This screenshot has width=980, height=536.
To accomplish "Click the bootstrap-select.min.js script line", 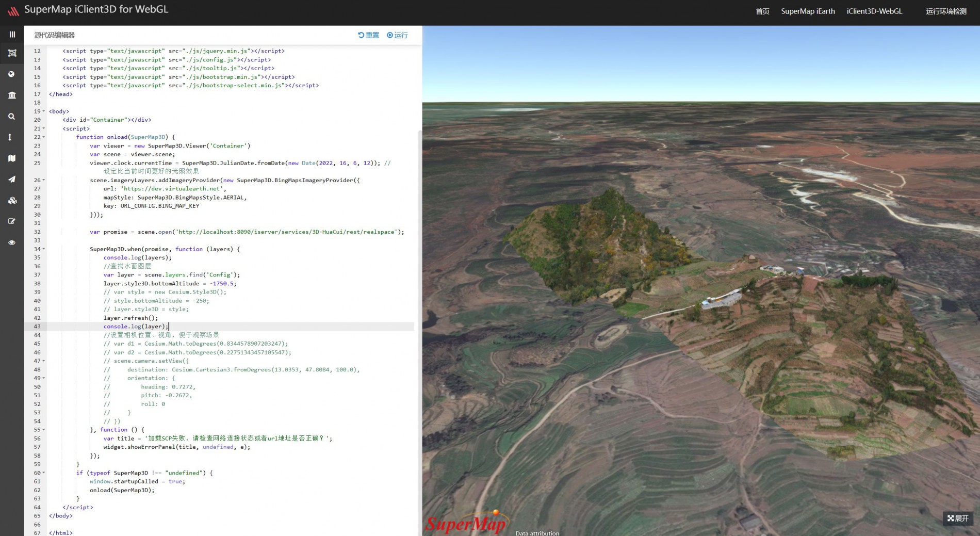I will [191, 86].
